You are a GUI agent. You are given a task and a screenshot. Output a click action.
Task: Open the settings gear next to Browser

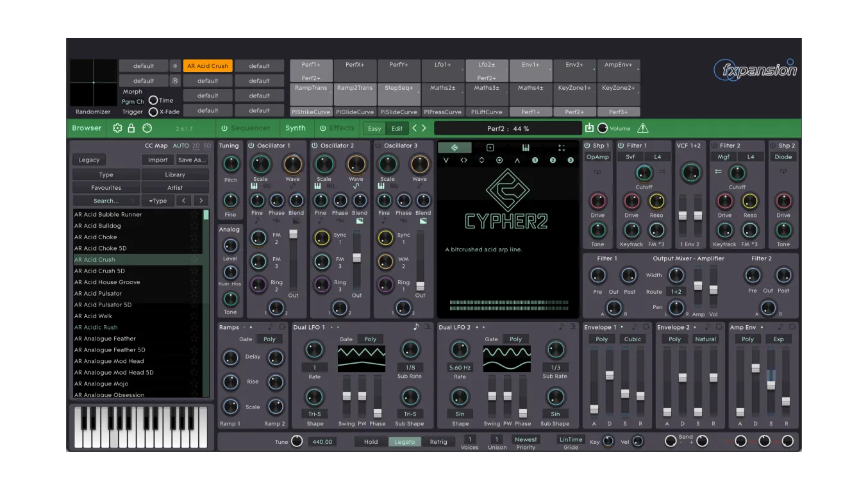pyautogui.click(x=117, y=128)
